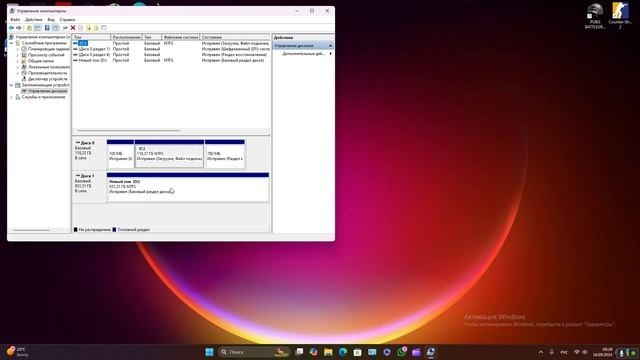This screenshot has width=640, height=360.
Task: Show hidden tray icons chevron
Action: pyautogui.click(x=541, y=352)
